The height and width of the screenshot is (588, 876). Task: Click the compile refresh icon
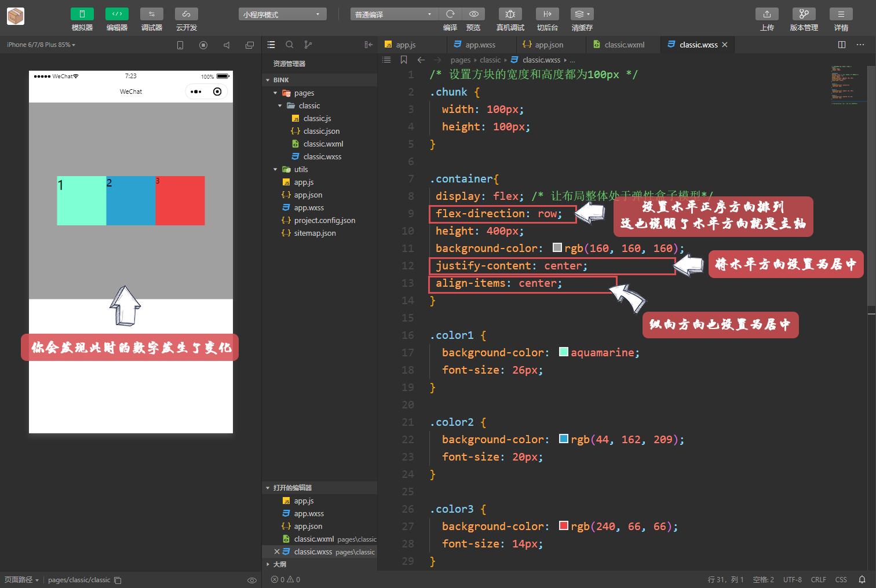450,14
